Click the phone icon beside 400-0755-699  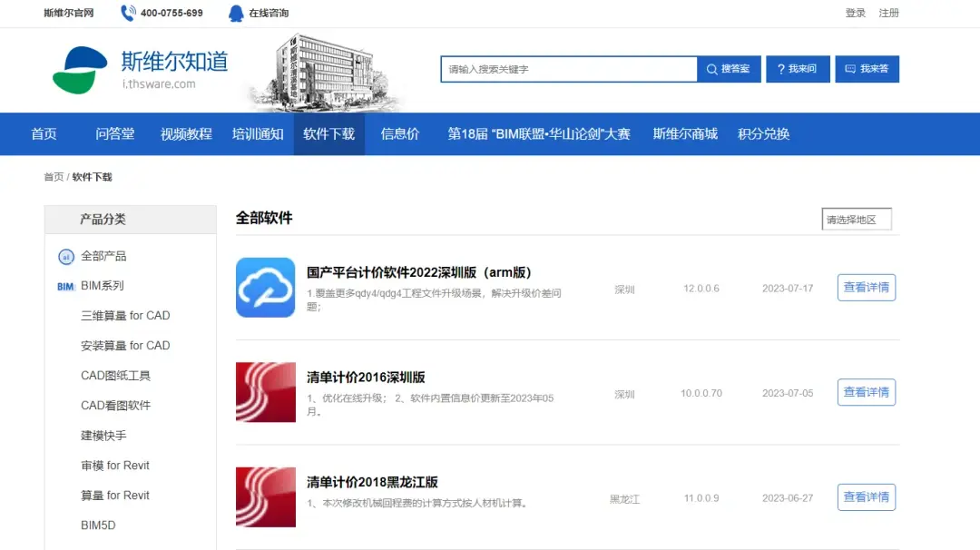tap(128, 13)
